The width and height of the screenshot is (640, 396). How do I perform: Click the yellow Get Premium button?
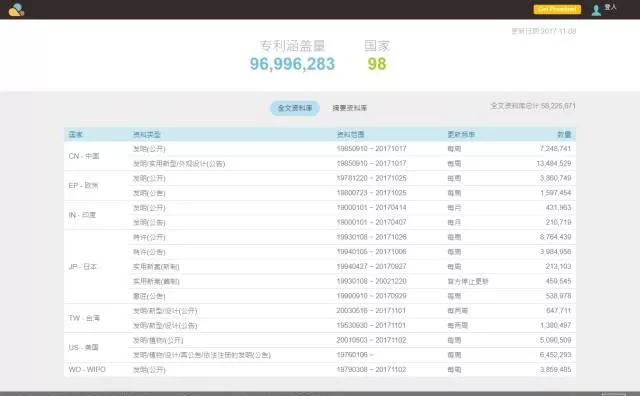tap(557, 9)
